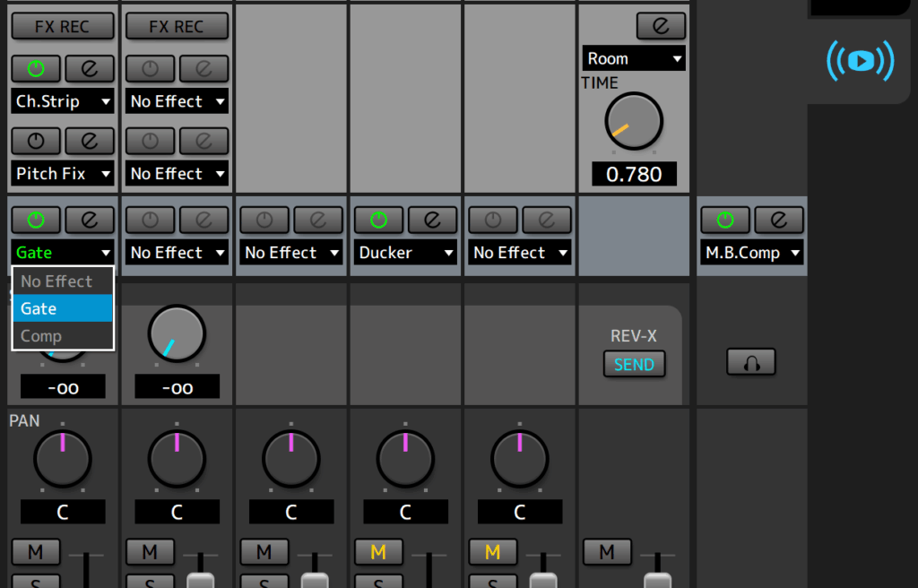Open the Pitch Fix effect editor

[x=89, y=141]
